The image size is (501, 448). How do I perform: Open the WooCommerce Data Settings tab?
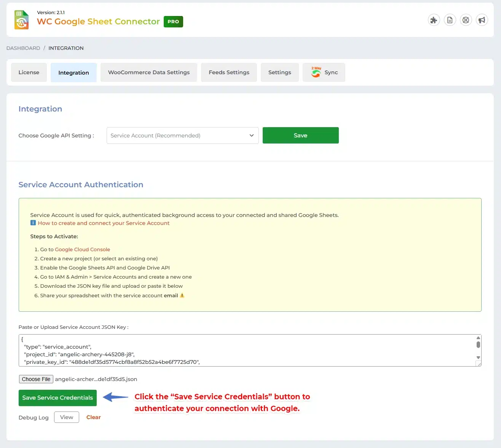click(x=149, y=72)
